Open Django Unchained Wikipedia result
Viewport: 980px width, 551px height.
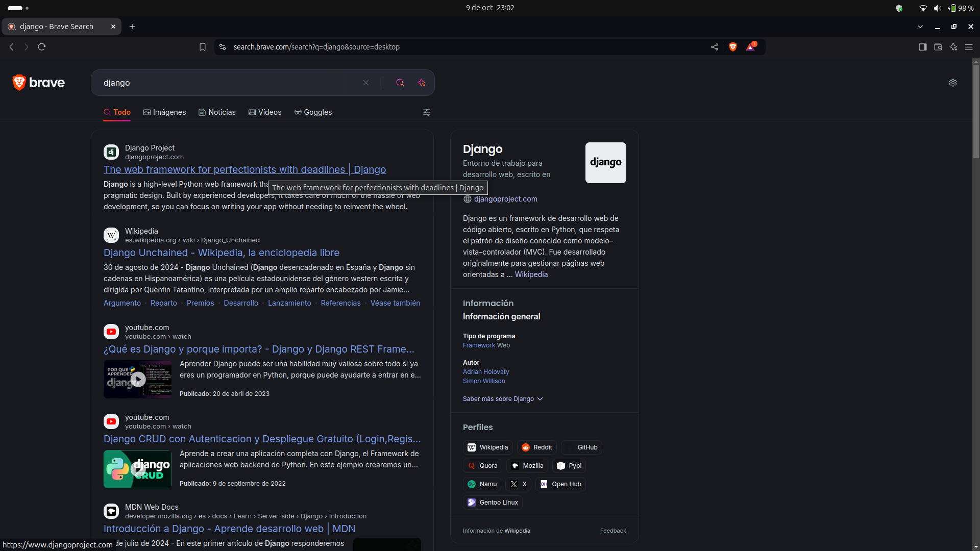tap(222, 253)
